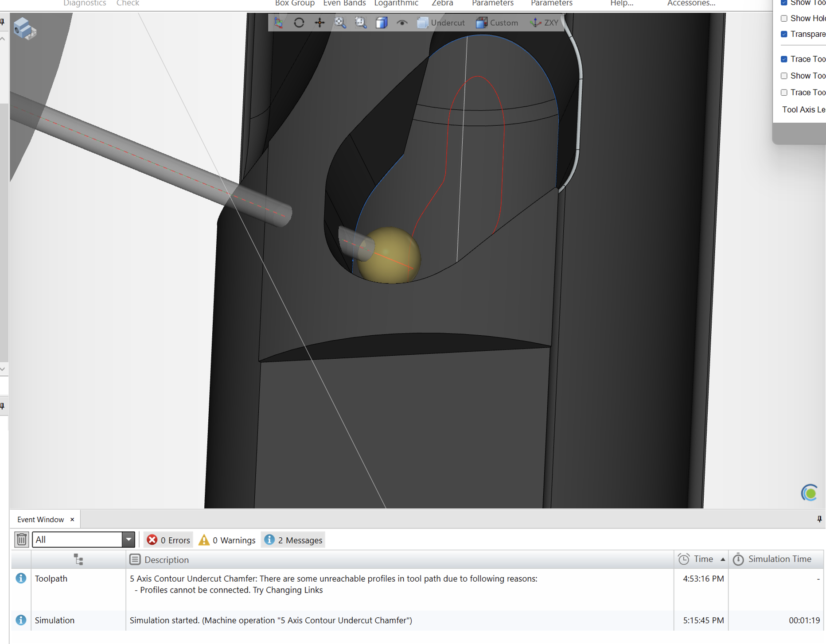Click the 5:15:45 PM time cell

703,620
